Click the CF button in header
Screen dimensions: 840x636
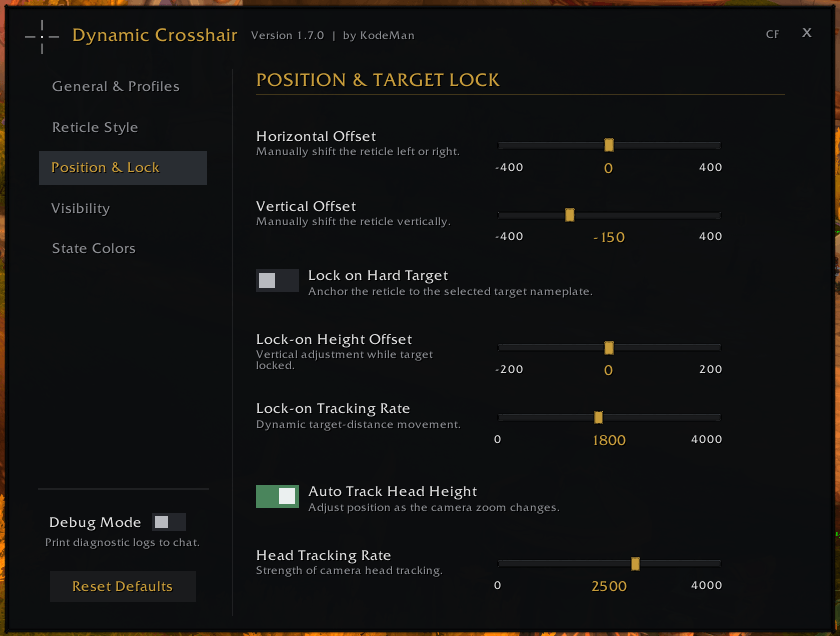point(772,34)
